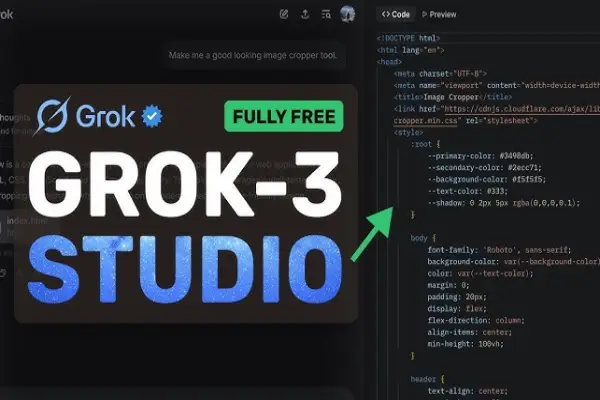
Task: Click the '--text-color: #333;' line
Action: [468, 191]
